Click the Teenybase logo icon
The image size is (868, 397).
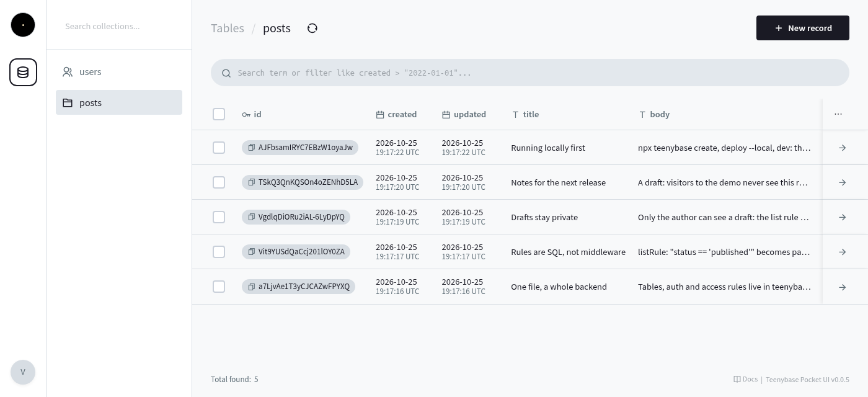23,25
